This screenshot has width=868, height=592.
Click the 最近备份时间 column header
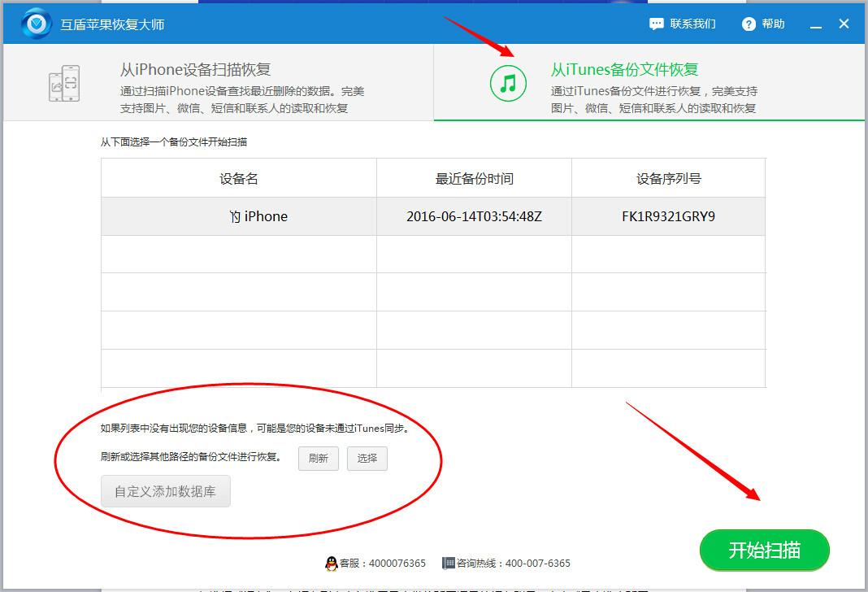tap(474, 177)
